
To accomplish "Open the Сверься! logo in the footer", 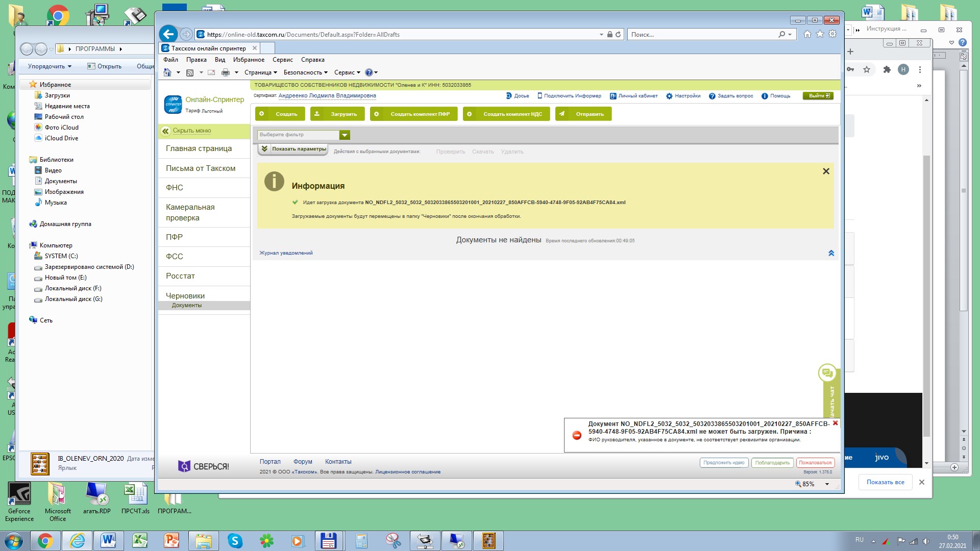I will [x=203, y=466].
